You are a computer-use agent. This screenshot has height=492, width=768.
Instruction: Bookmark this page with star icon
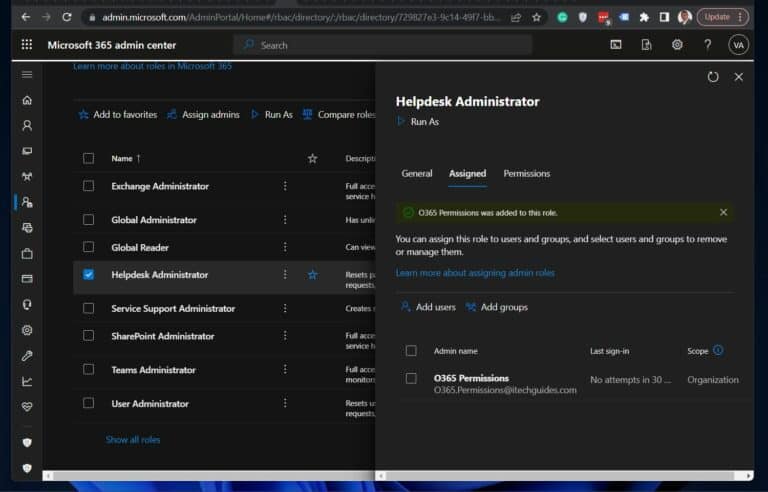click(x=536, y=17)
